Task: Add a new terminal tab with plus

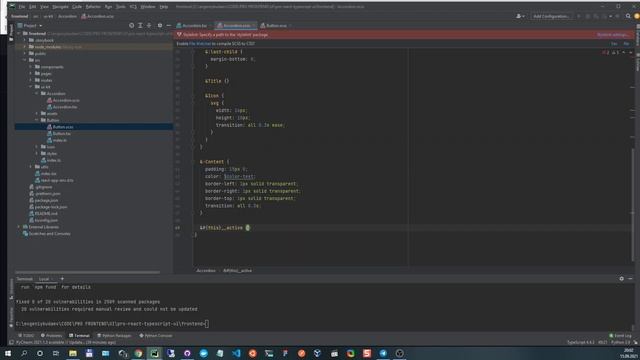Action: click(x=62, y=279)
